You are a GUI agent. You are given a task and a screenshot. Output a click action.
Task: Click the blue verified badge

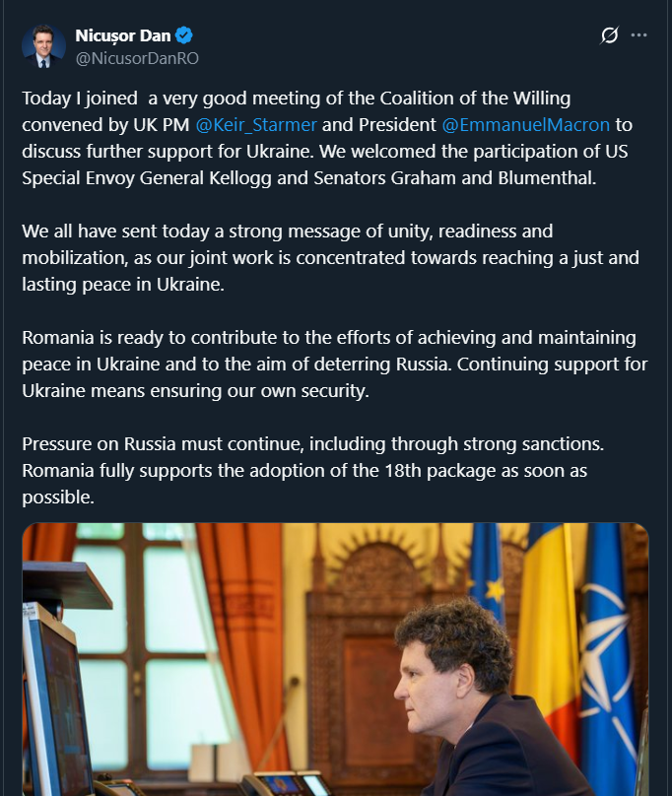click(x=184, y=35)
